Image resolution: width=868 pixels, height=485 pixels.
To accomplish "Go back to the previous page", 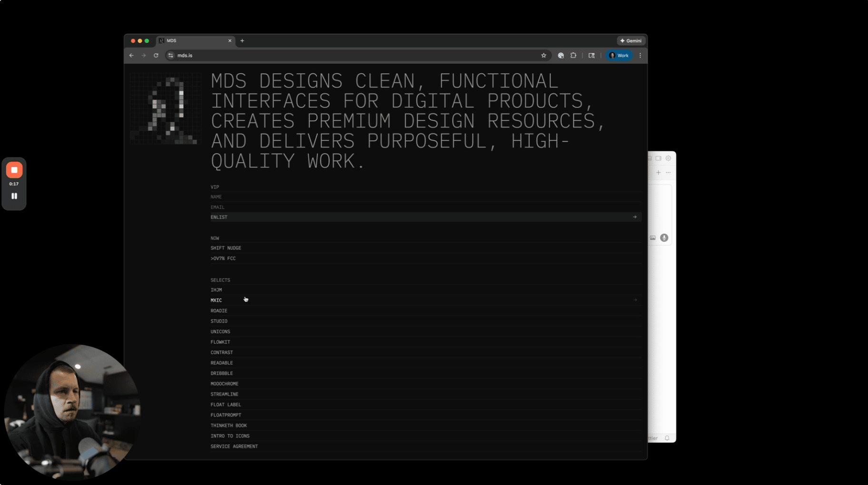I will click(x=131, y=56).
